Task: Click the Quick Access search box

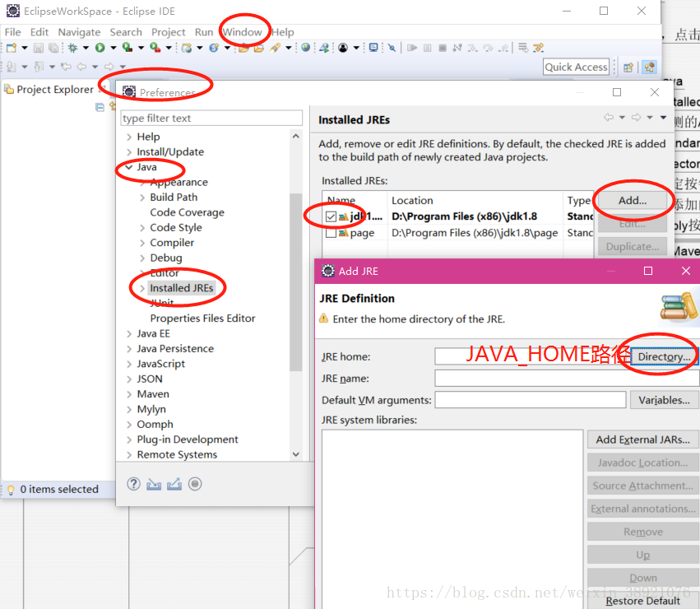Action: [x=576, y=67]
